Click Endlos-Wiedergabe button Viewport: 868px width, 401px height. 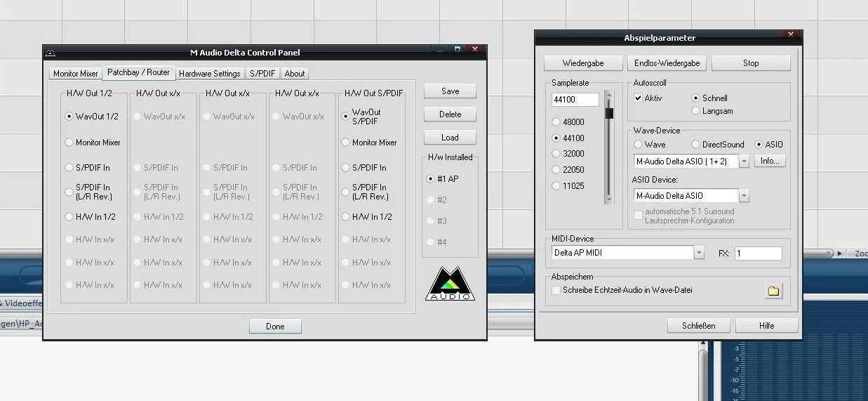pos(667,63)
